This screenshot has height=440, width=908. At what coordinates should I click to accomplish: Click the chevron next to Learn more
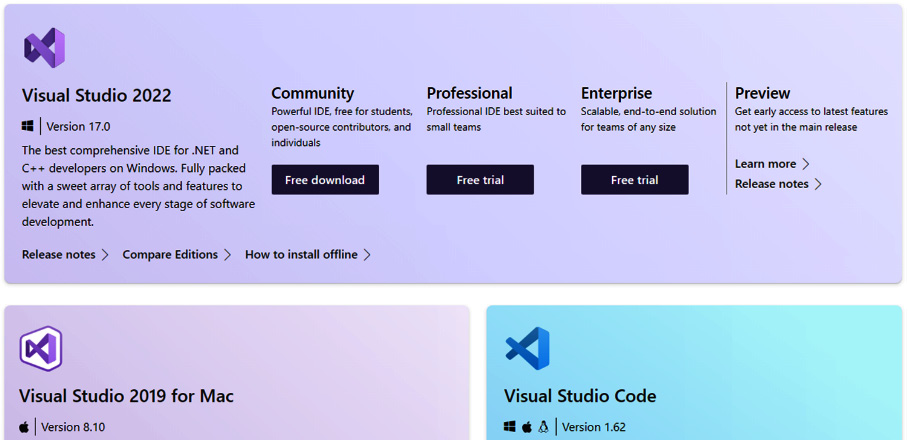pyautogui.click(x=806, y=164)
